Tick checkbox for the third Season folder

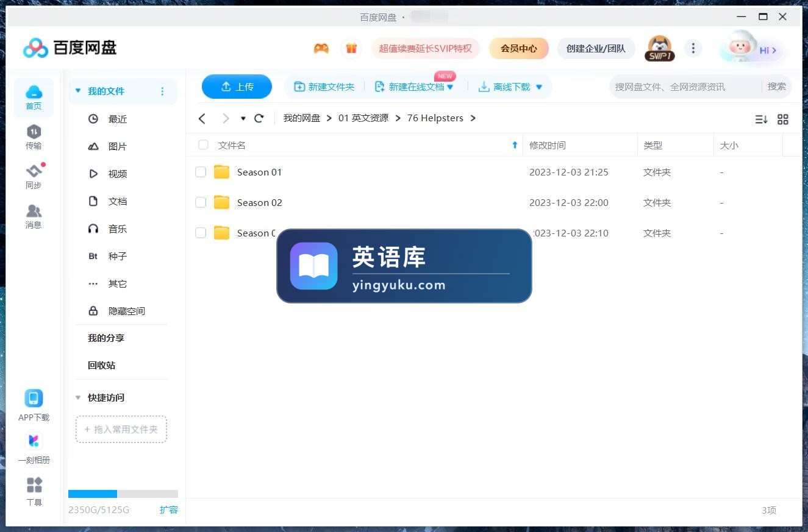pyautogui.click(x=201, y=233)
